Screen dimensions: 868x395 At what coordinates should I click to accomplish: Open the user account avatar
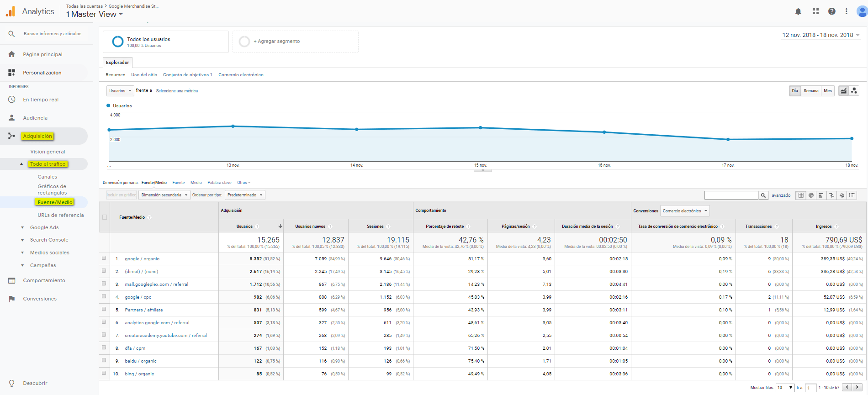[862, 11]
